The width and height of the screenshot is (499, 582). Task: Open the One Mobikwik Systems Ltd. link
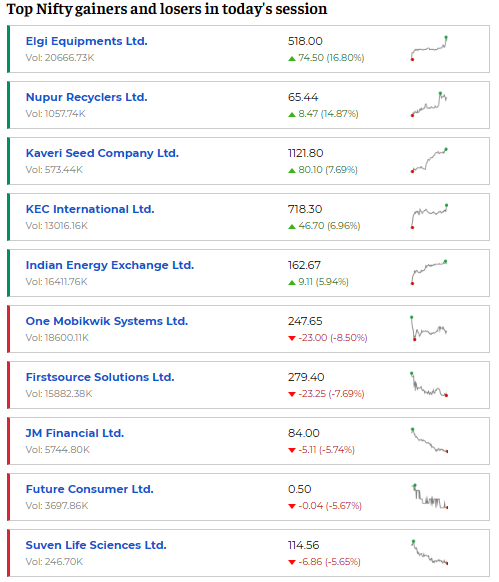(107, 321)
